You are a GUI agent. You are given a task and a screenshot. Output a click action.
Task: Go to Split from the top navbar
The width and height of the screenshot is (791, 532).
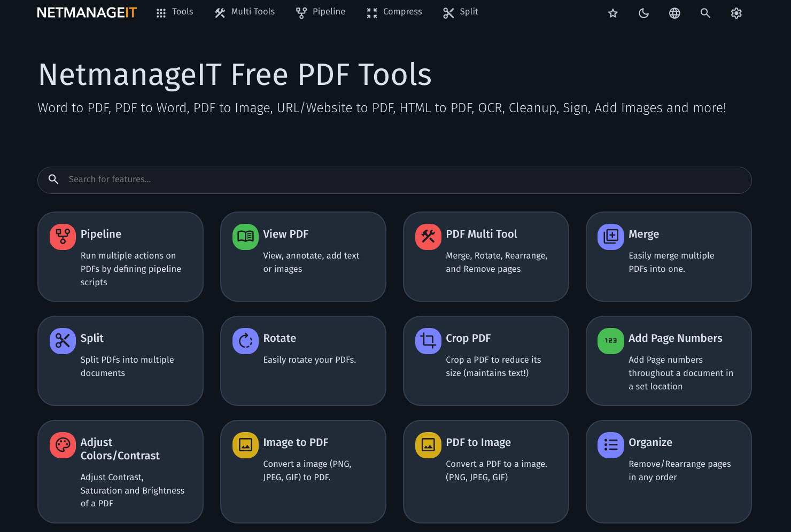[x=461, y=12]
